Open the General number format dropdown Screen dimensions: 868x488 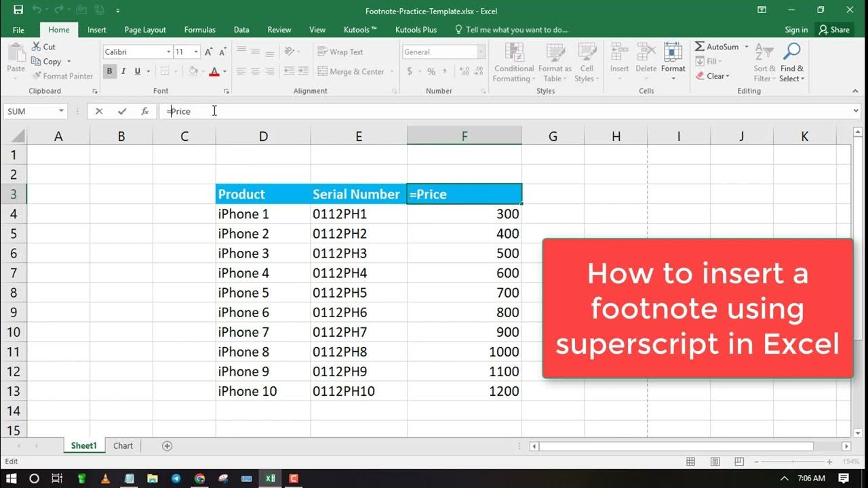[481, 52]
